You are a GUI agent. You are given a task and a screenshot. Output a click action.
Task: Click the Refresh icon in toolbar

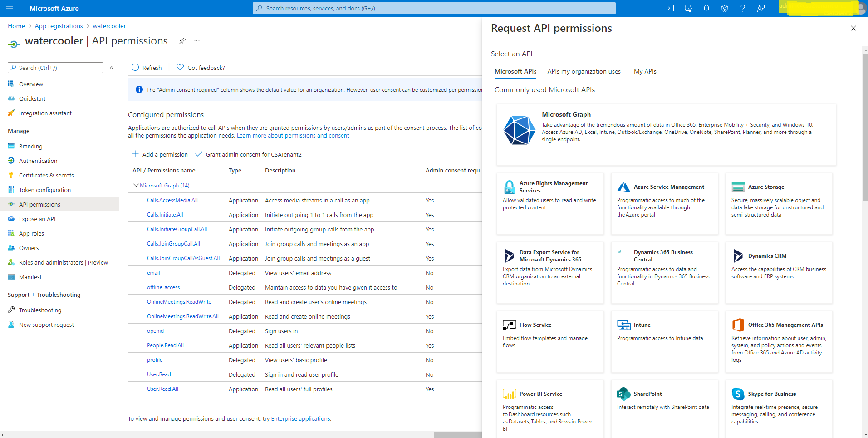click(135, 67)
